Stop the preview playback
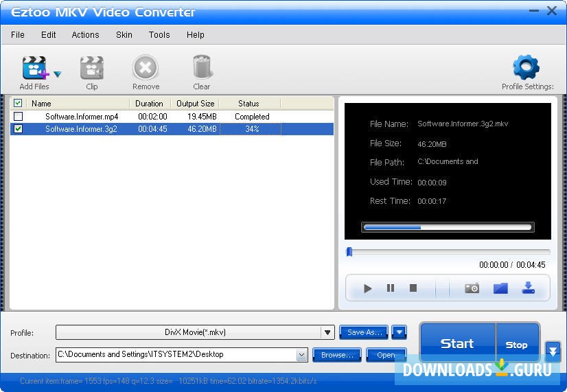 click(x=413, y=288)
